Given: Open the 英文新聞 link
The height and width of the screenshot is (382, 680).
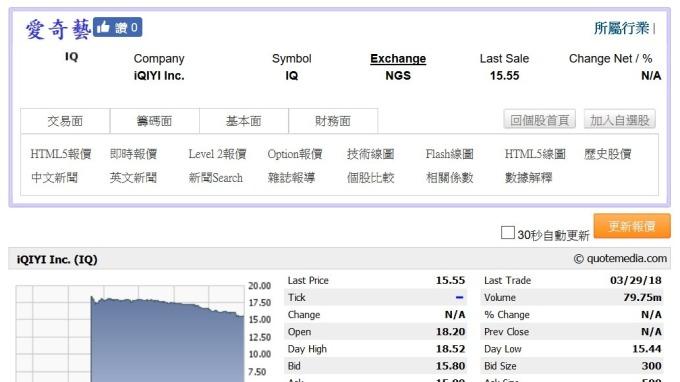Looking at the screenshot, I should [x=133, y=177].
